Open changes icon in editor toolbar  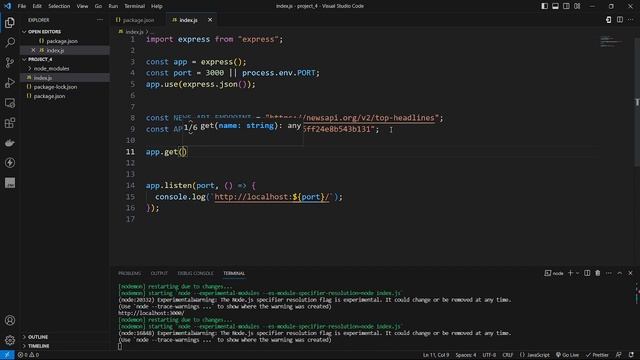pos(609,20)
